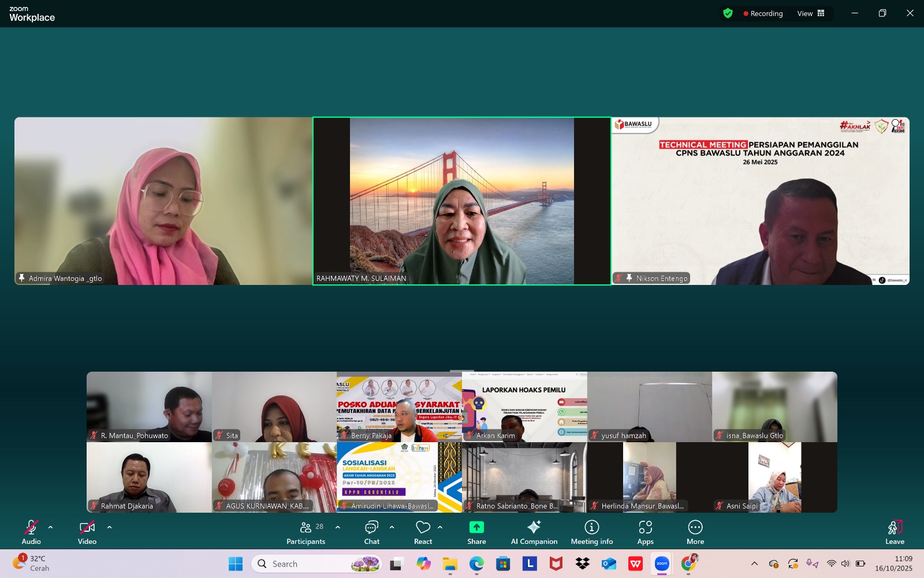924x578 pixels.
Task: Open AI Companion
Action: [534, 532]
